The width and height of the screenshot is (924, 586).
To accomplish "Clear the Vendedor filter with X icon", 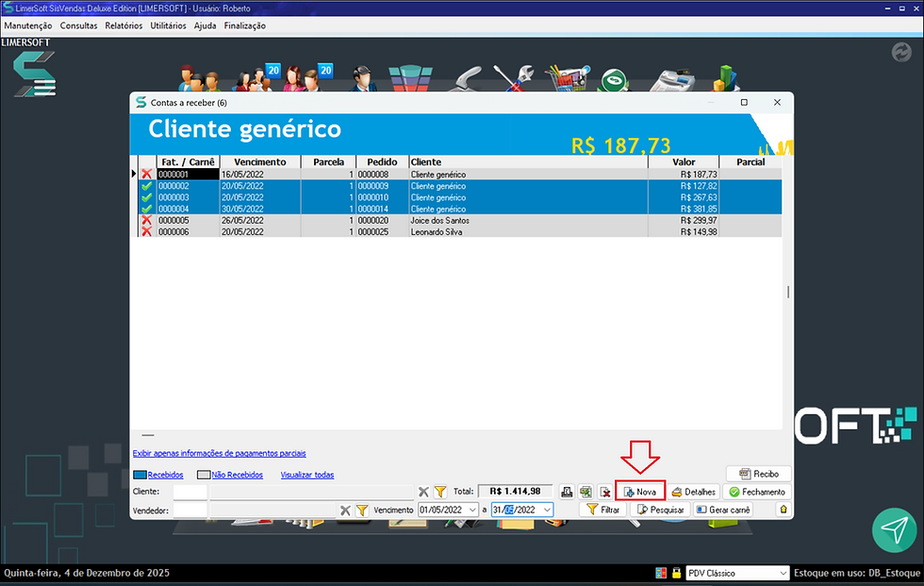I will click(345, 511).
